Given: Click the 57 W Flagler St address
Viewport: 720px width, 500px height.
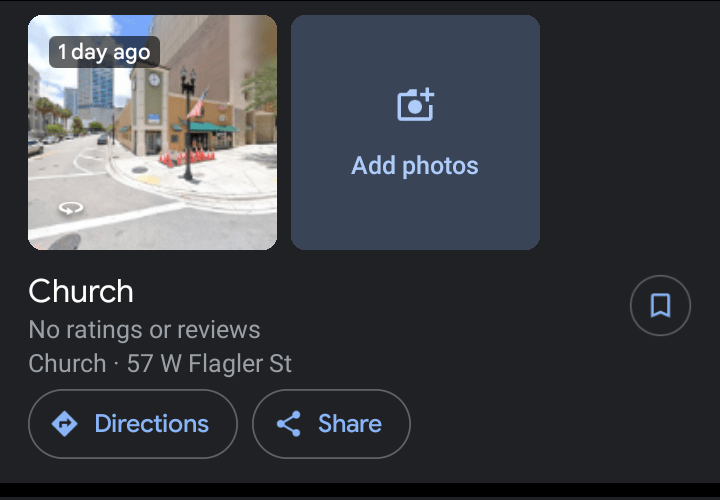Looking at the screenshot, I should tap(209, 363).
